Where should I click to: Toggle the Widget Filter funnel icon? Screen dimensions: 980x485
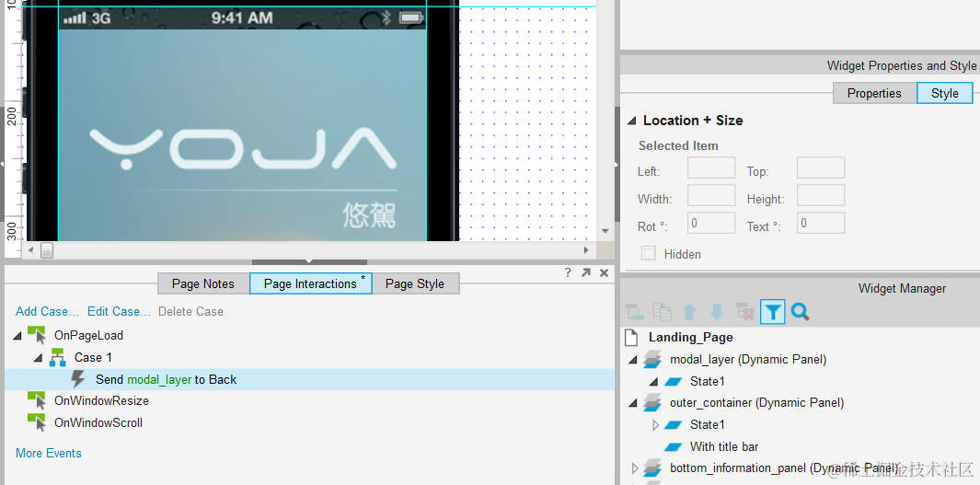pos(773,311)
